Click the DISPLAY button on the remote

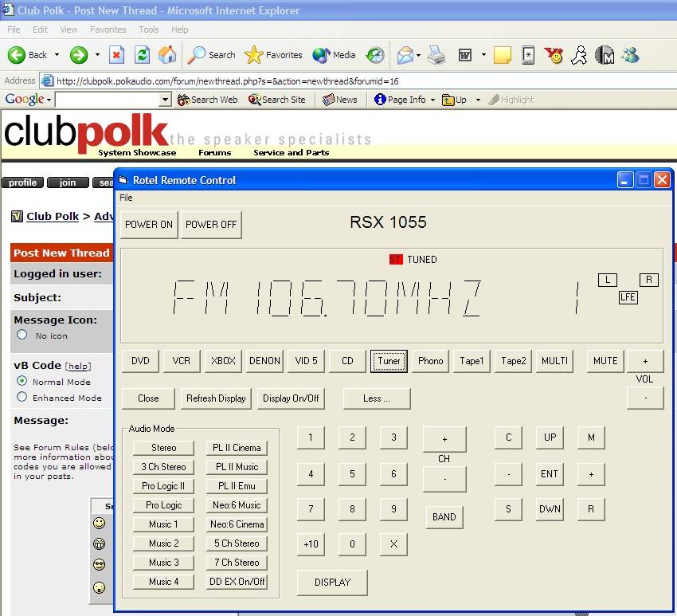[332, 583]
